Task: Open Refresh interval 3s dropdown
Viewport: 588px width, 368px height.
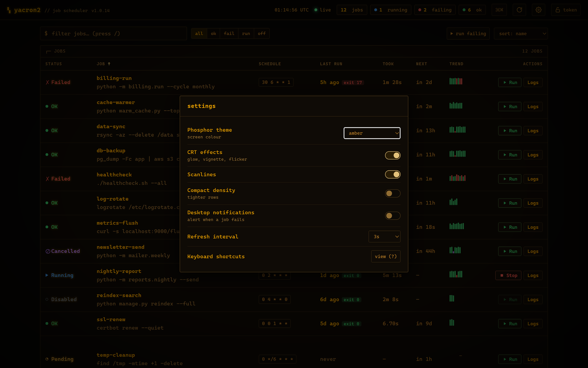Action: tap(384, 237)
